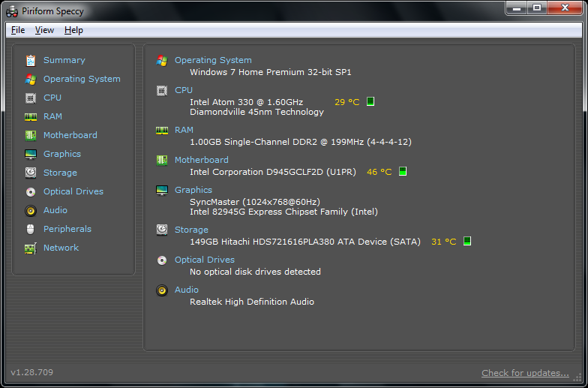The image size is (588, 388).
Task: Click the Optical Drives disc icon in sidebar
Action: 30,192
